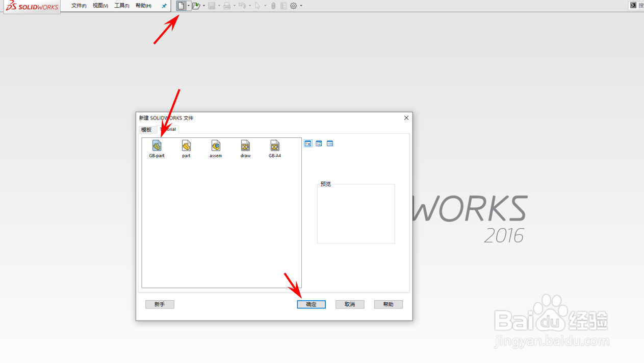Switch to the 模板 tab
The height and width of the screenshot is (363, 644).
tap(147, 130)
